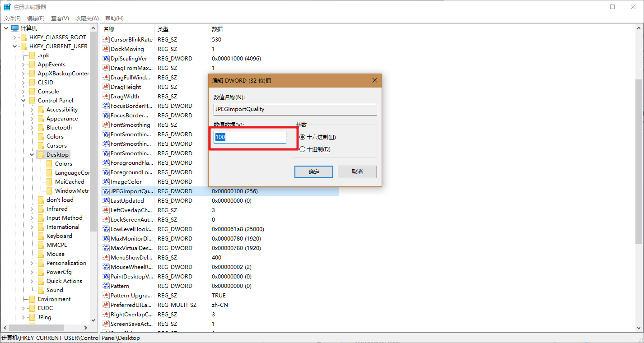
Task: Expand the Appearance tree node
Action: tap(32, 119)
